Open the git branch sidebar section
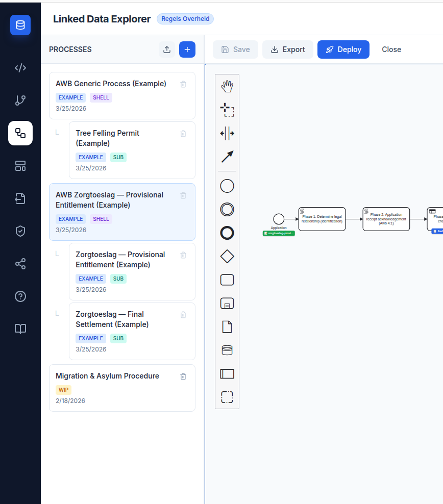Image resolution: width=443 pixels, height=504 pixels. click(x=20, y=100)
